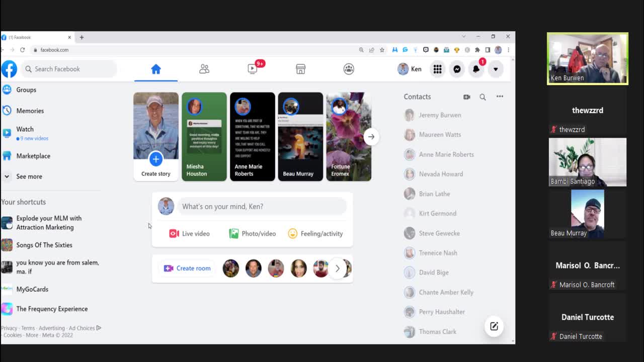Open the Watch video tab
This screenshot has width=644, height=362.
[x=253, y=69]
